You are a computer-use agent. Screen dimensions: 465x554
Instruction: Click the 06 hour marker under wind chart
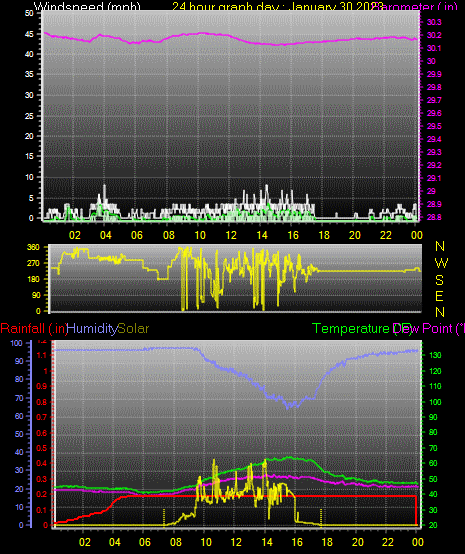click(x=137, y=235)
